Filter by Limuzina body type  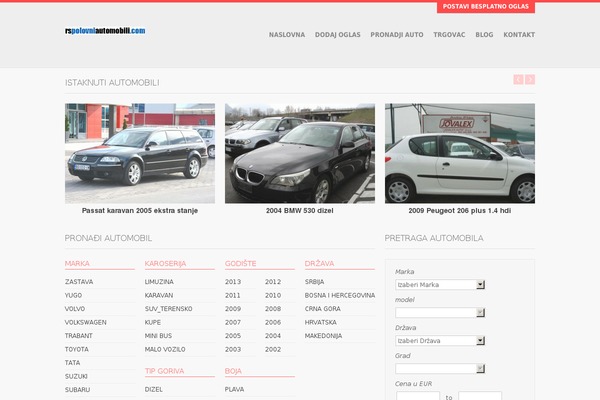(159, 282)
